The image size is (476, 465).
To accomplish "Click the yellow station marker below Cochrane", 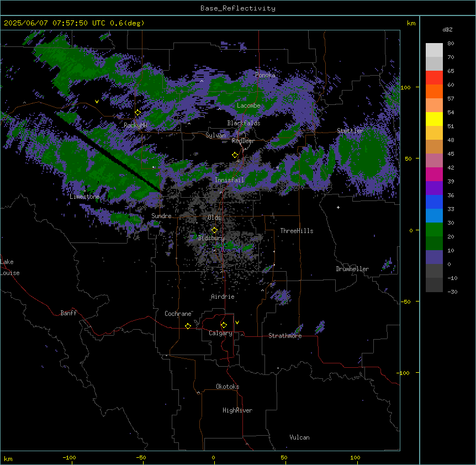I will (x=188, y=326).
